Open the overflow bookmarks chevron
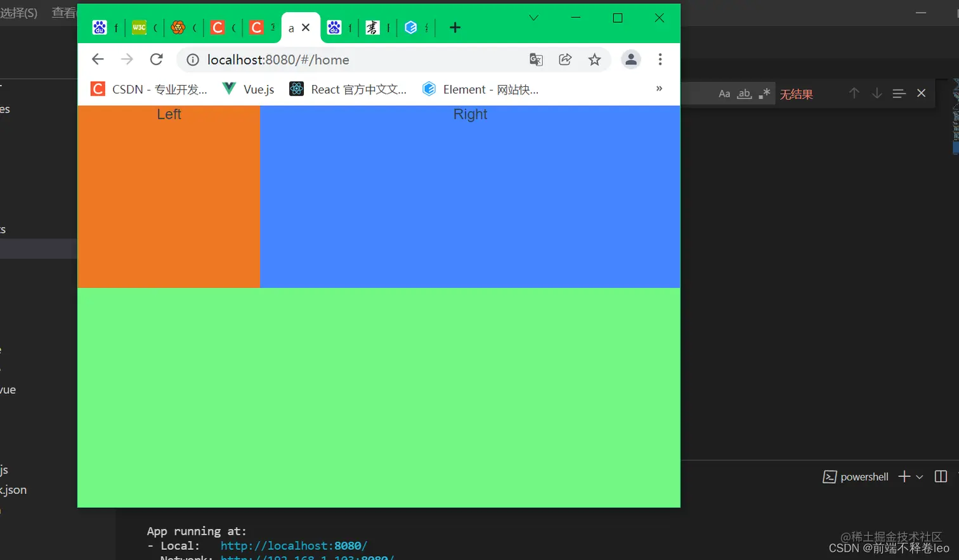This screenshot has height=560, width=959. (660, 89)
